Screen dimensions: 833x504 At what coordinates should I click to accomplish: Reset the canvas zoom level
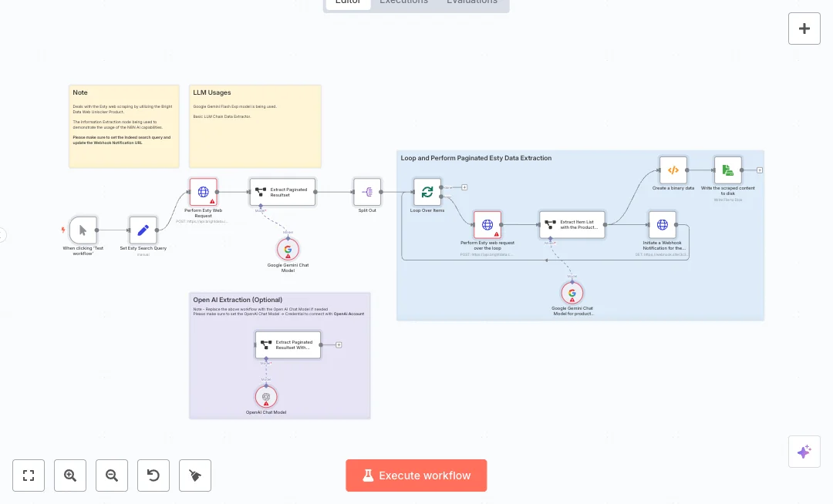153,475
